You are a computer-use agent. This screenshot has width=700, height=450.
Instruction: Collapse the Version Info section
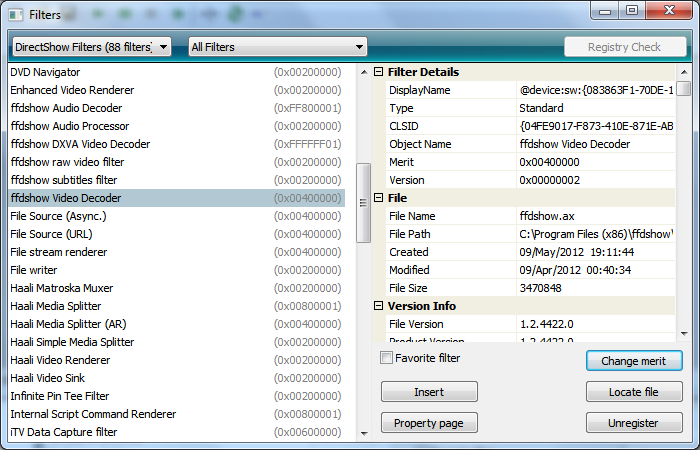point(378,305)
